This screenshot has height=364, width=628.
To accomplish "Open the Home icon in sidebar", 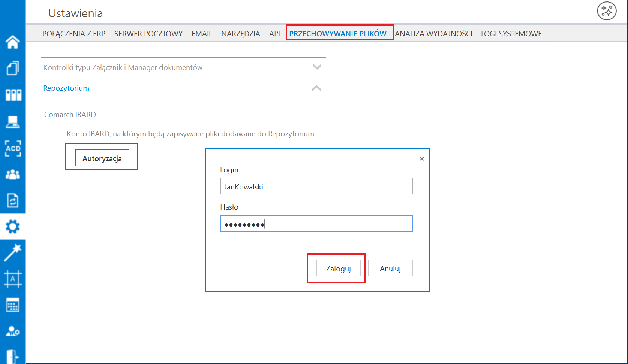I will pos(13,42).
